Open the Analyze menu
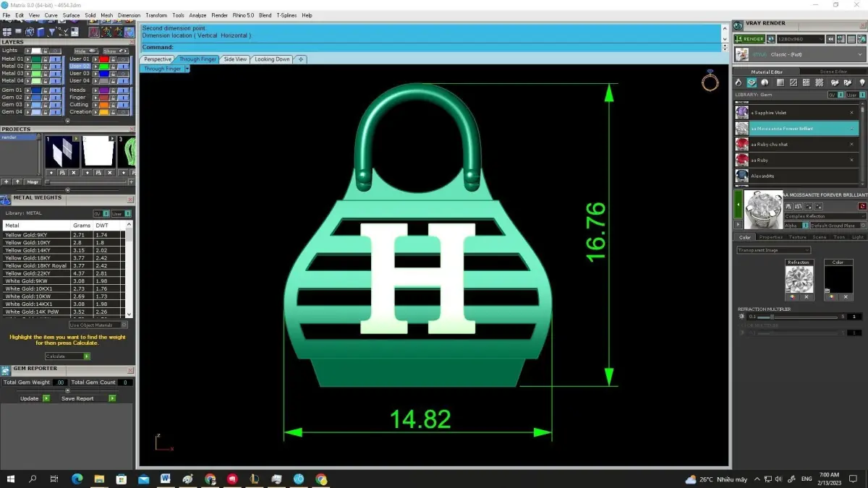Viewport: 868px width, 488px height. point(197,15)
